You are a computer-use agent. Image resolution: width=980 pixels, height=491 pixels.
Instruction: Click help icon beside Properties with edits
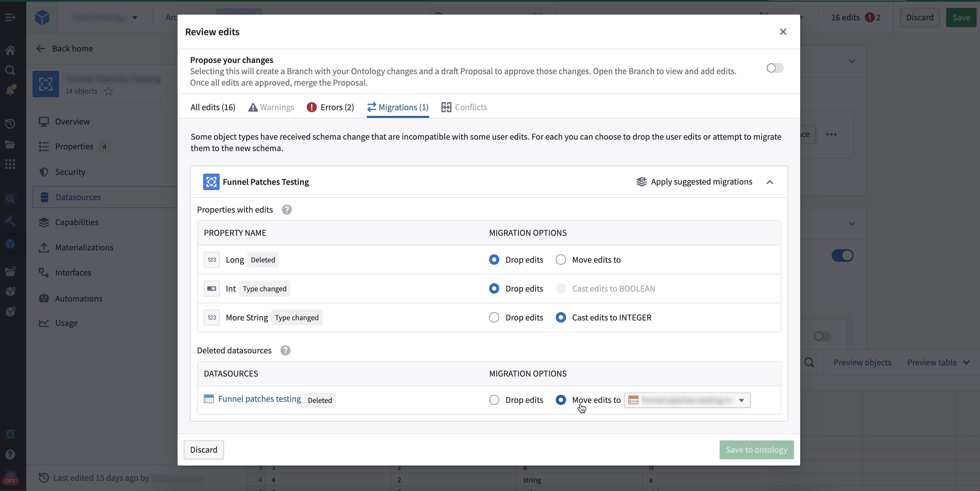(287, 210)
